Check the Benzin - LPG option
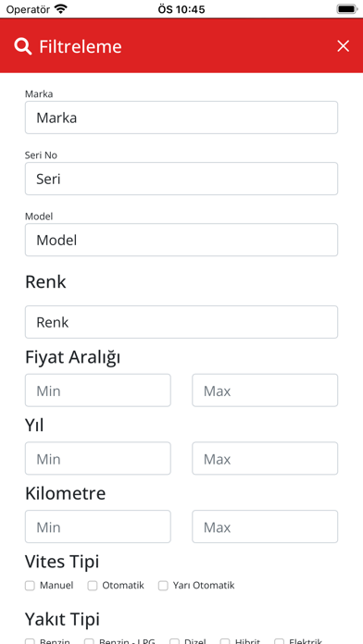 [x=89, y=641]
